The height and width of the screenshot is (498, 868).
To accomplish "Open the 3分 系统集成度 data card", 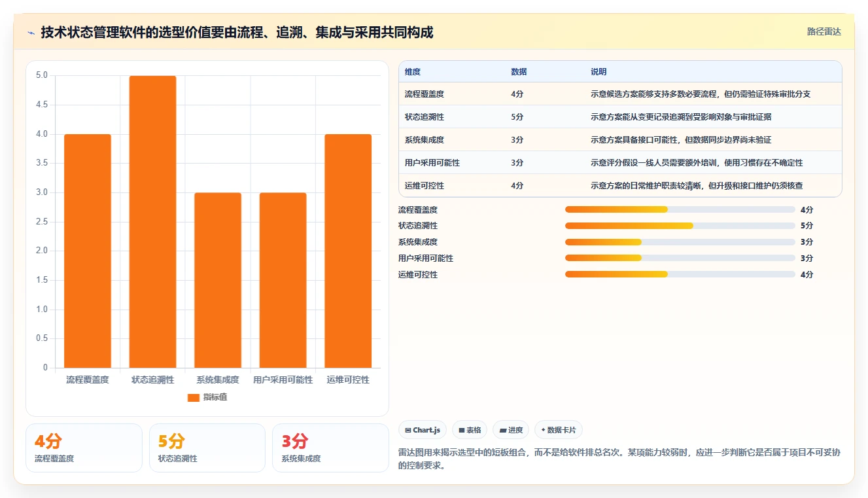I will tap(330, 448).
